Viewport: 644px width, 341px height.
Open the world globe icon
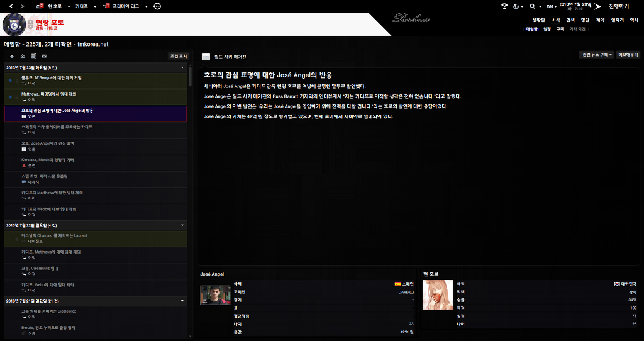(x=516, y=6)
